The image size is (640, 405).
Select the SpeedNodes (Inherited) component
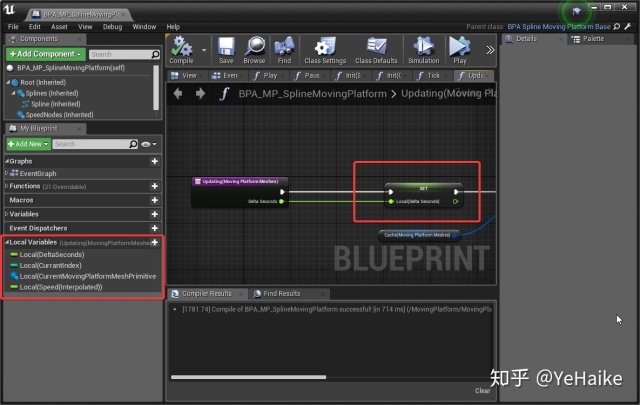click(55, 115)
